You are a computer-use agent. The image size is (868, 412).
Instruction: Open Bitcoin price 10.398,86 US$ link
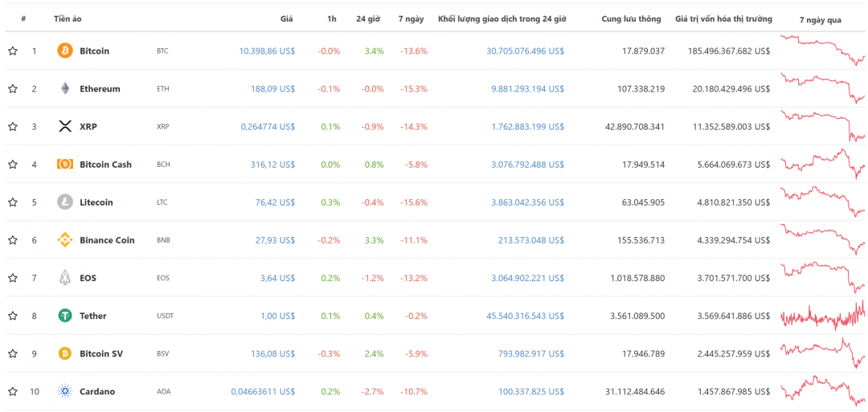coord(267,51)
